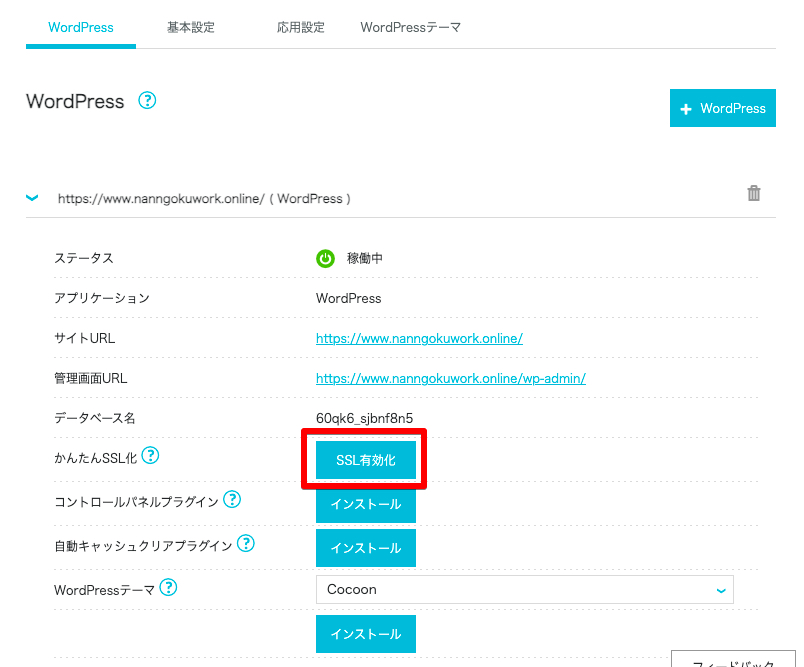Collapse the nanngokuwork.online site section

tap(32, 198)
